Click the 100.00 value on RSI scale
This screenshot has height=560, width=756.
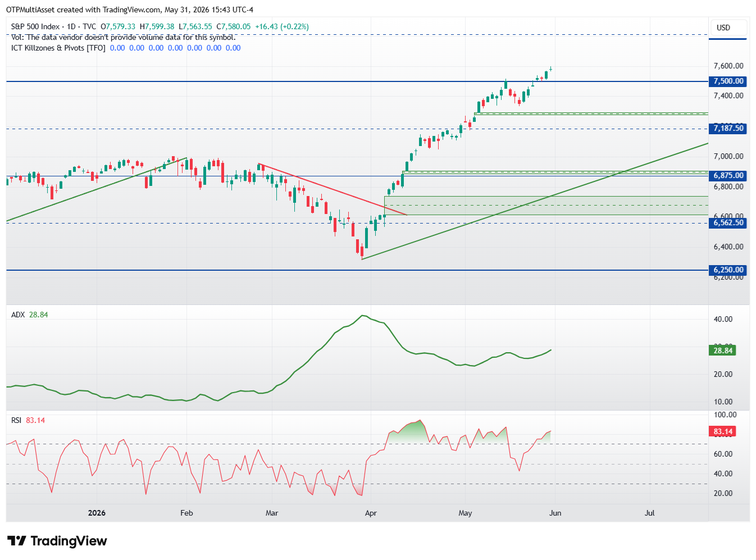pyautogui.click(x=725, y=415)
